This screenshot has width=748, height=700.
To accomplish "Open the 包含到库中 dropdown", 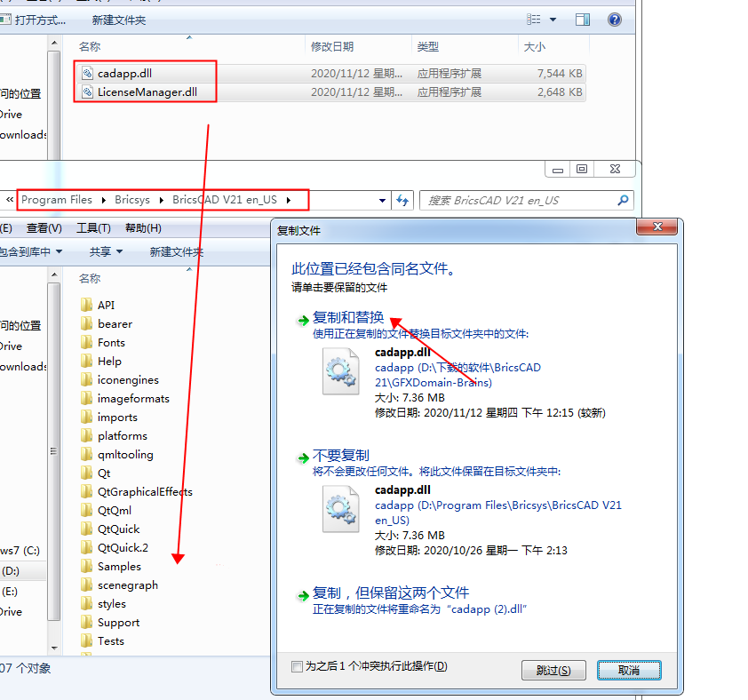I will click(31, 251).
